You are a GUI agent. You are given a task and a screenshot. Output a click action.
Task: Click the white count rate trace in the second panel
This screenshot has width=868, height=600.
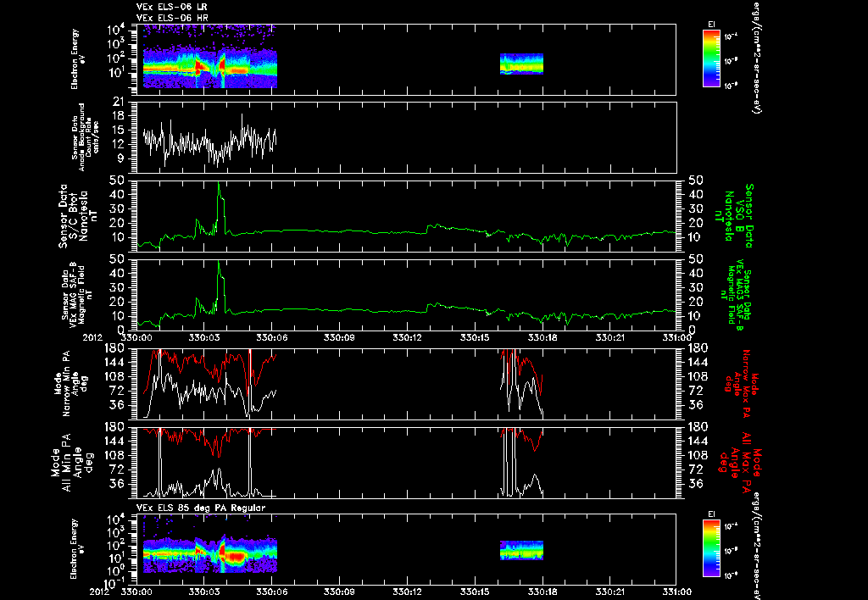click(209, 142)
